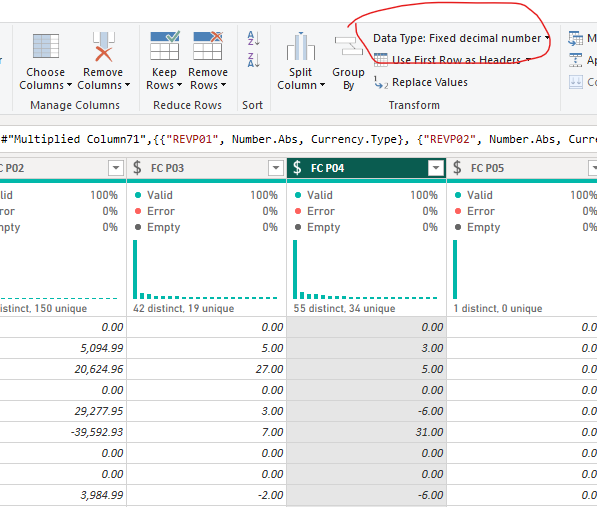The width and height of the screenshot is (597, 507).
Task: Click '55 distinct, 34 unique' text
Action: click(344, 308)
